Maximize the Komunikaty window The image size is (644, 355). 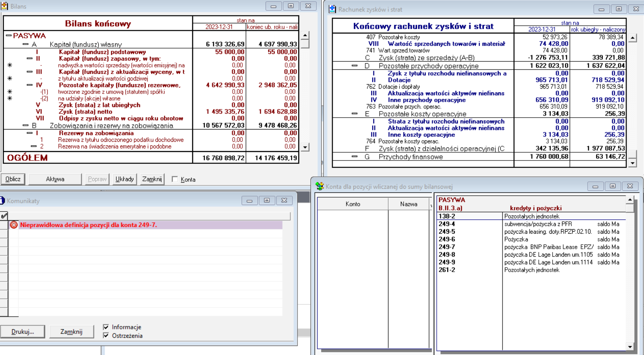coord(267,201)
